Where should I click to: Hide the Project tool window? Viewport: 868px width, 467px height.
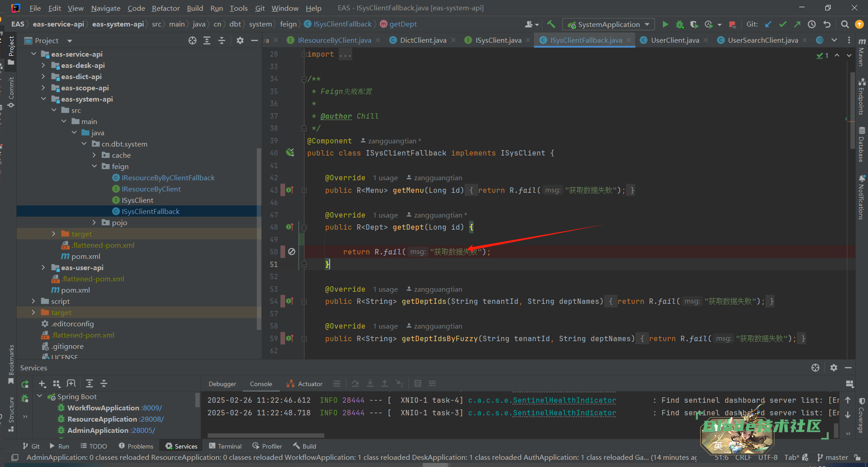[x=255, y=40]
